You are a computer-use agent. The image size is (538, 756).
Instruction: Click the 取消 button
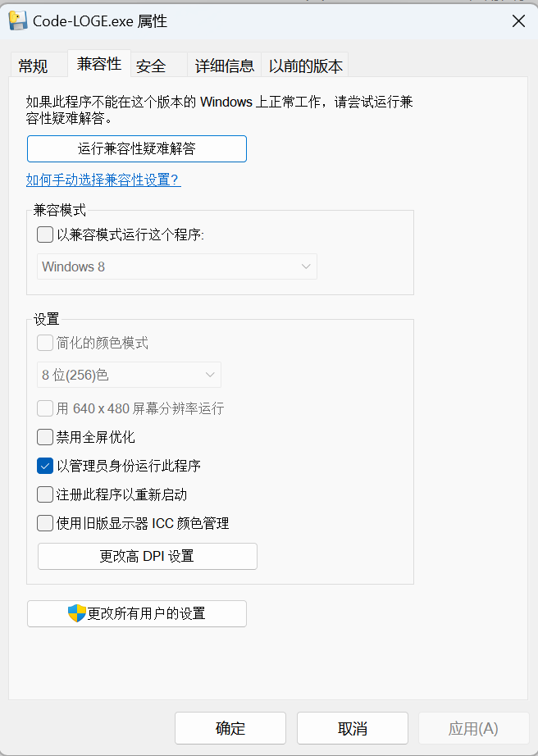click(353, 728)
